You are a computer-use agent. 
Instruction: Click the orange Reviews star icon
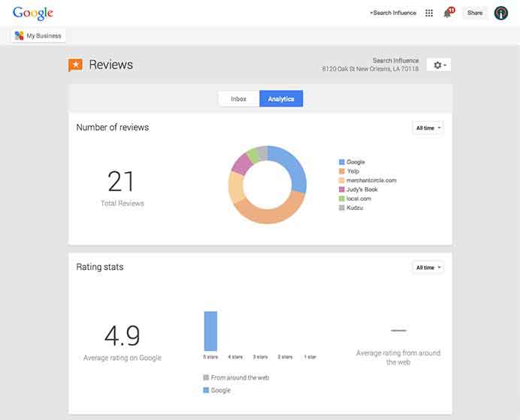point(75,65)
